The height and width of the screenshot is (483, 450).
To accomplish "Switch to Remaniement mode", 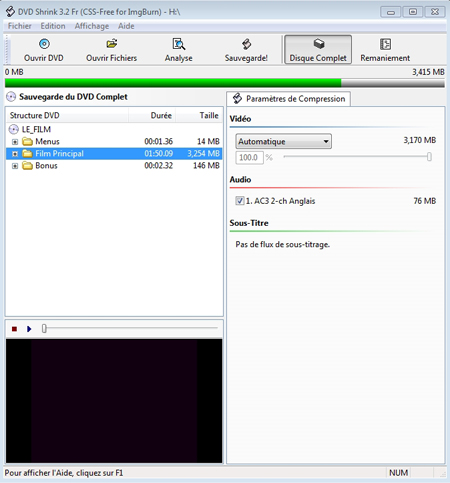I will coord(385,50).
